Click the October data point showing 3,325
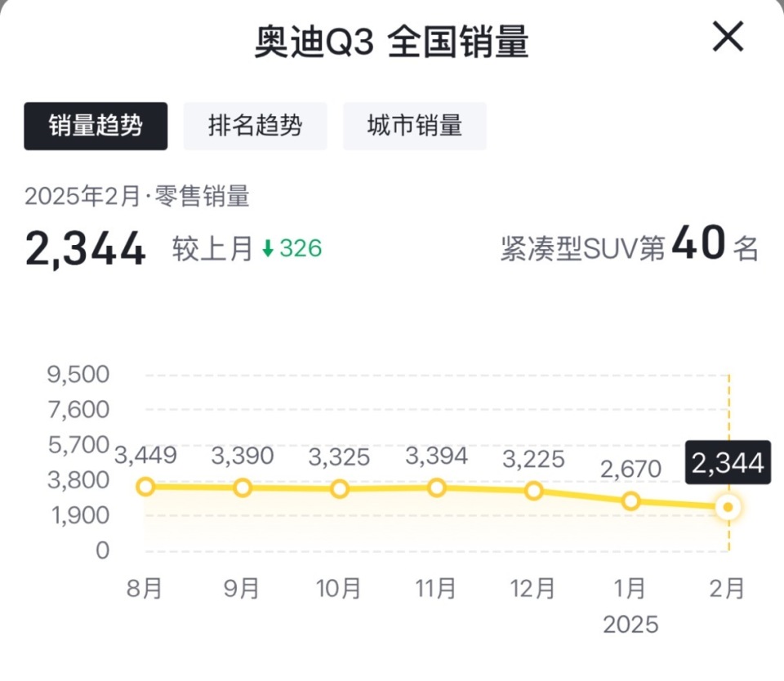This screenshot has height=681, width=784. point(339,489)
